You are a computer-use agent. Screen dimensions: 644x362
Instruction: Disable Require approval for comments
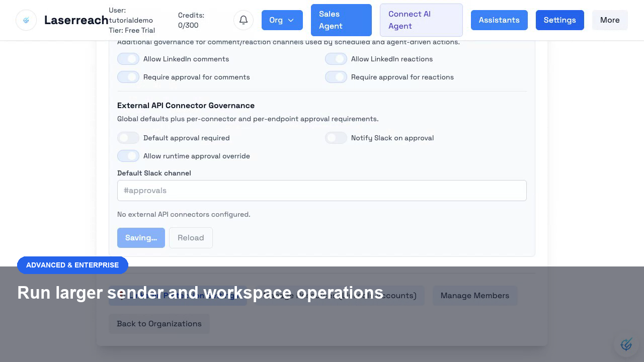128,77
